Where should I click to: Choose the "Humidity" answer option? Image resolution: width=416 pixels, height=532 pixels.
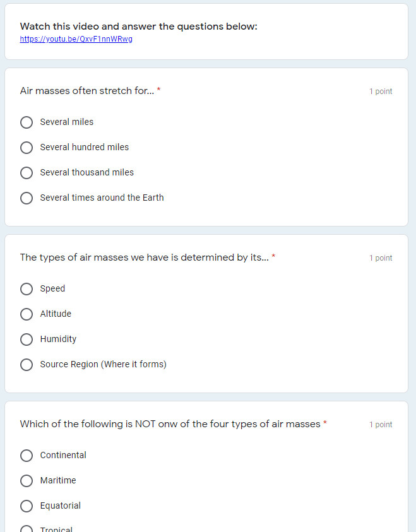pyautogui.click(x=27, y=339)
